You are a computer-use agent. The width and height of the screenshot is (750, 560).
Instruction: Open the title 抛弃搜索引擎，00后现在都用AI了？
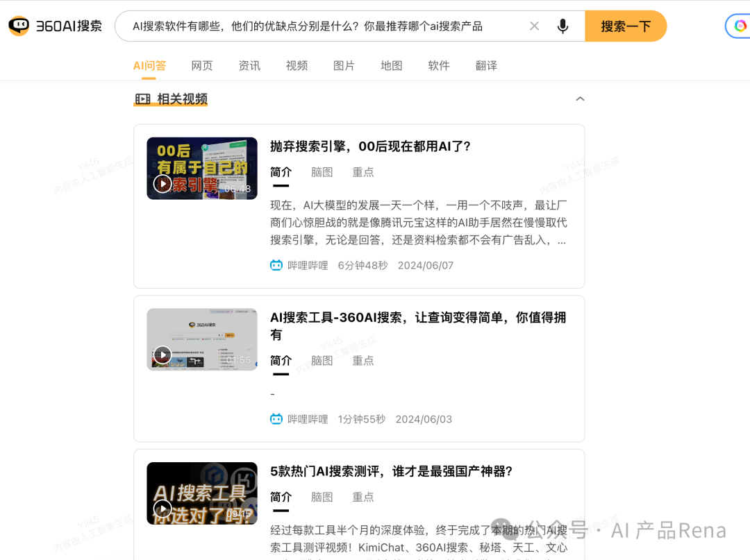point(370,146)
